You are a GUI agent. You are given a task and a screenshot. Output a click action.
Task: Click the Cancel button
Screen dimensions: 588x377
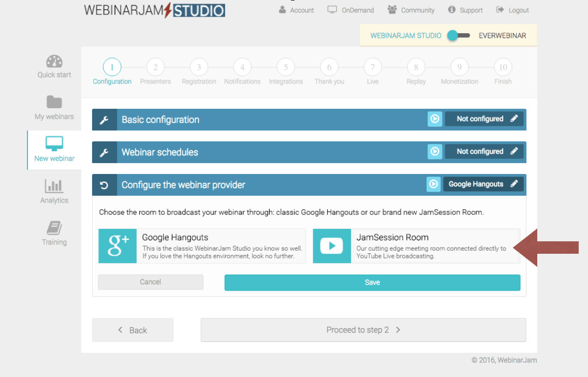click(151, 282)
